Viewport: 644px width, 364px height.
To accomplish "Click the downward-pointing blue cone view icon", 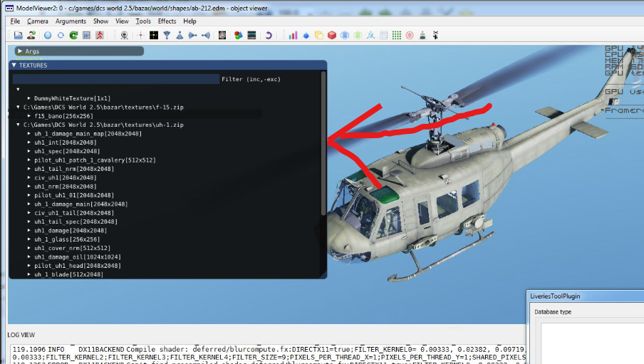I will (167, 36).
